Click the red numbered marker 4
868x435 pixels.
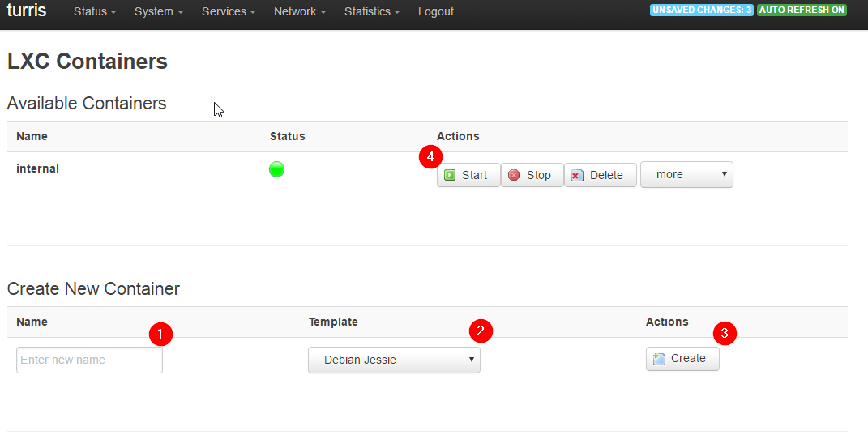point(430,157)
